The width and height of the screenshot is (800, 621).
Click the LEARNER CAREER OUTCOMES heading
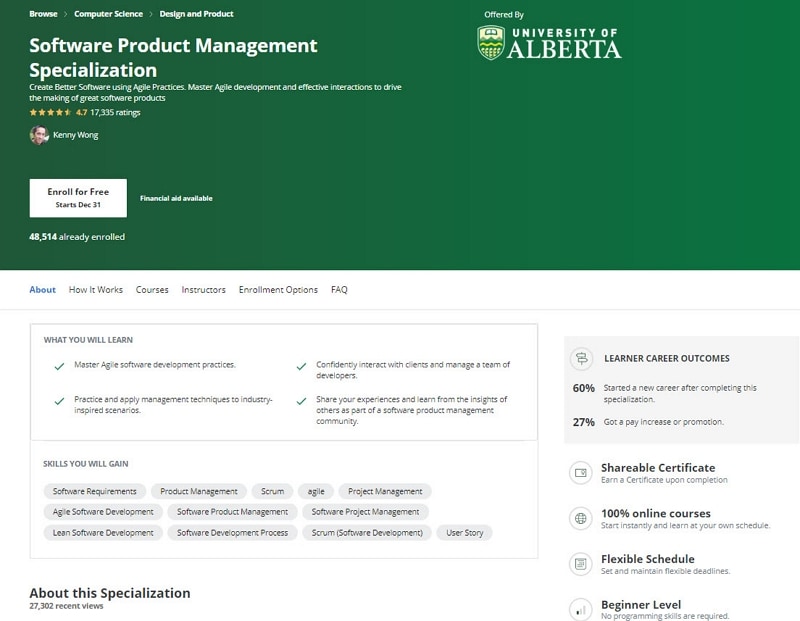click(667, 358)
